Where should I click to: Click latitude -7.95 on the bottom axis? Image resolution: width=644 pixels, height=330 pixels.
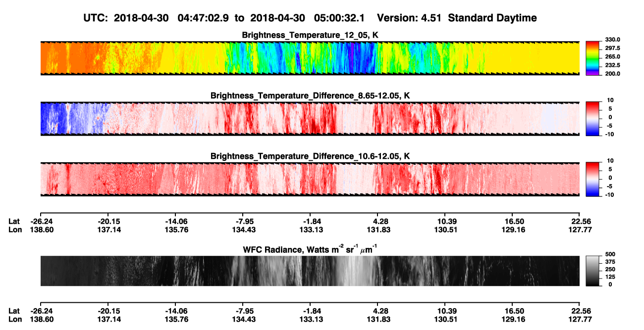pos(243,310)
